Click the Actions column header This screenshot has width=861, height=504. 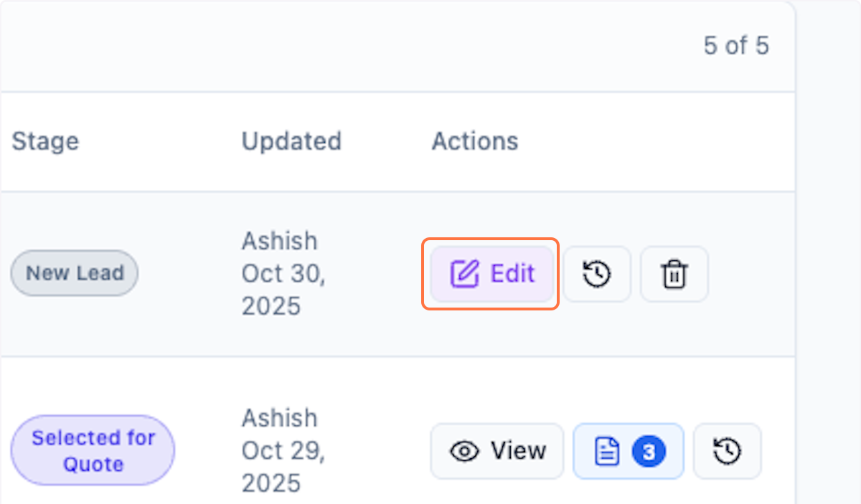coord(474,141)
